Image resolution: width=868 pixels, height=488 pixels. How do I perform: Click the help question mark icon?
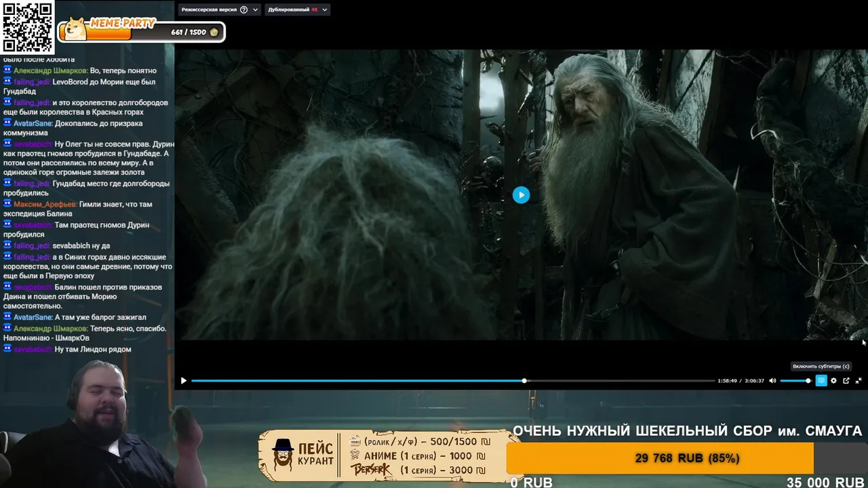pyautogui.click(x=244, y=9)
